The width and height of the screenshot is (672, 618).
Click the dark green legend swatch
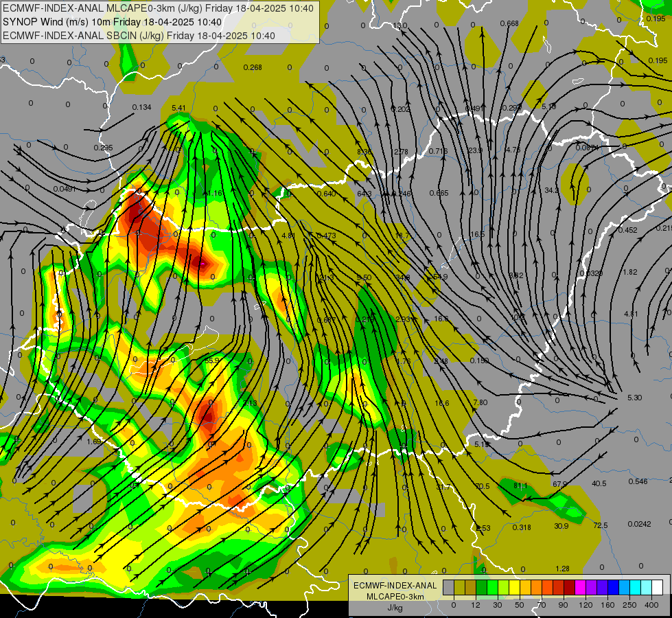(481, 588)
